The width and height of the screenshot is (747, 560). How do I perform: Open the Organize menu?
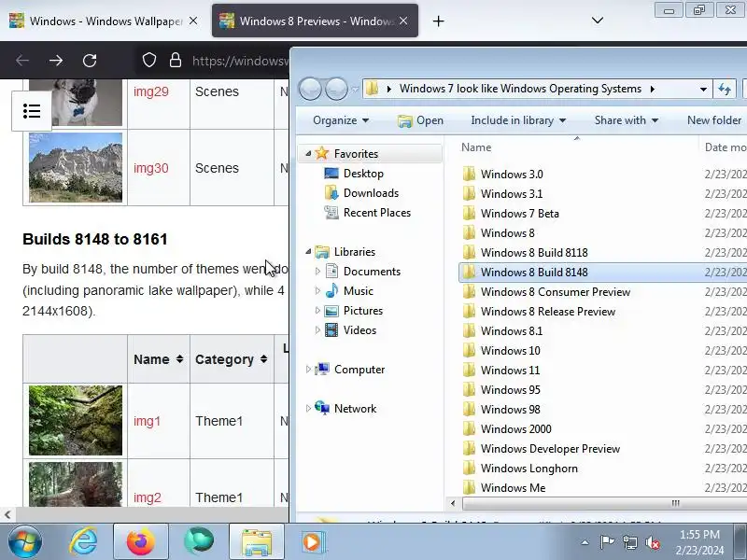341,120
